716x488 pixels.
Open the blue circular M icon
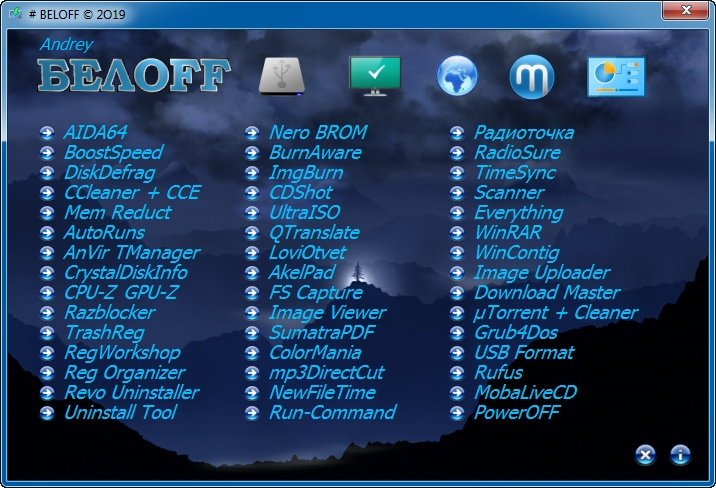pyautogui.click(x=531, y=77)
